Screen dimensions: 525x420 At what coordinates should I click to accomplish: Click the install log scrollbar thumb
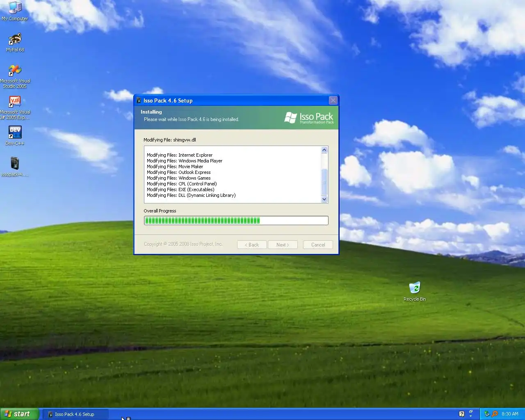click(x=324, y=182)
